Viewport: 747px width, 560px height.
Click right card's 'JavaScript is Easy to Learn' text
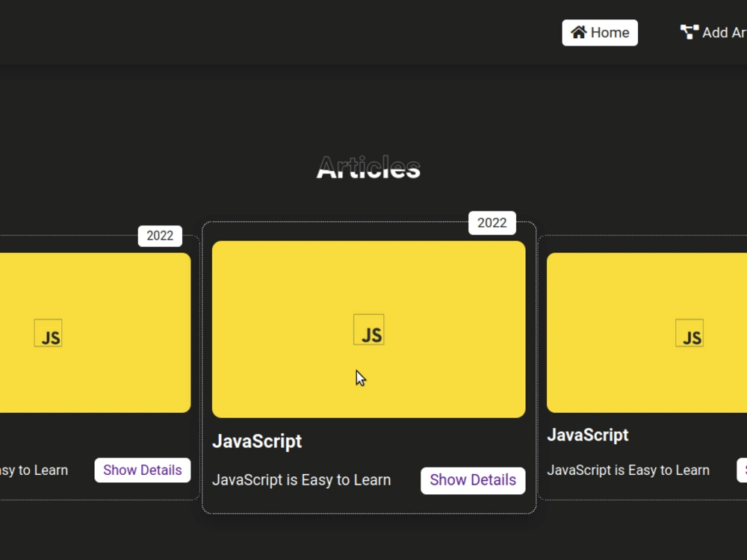coord(628,470)
